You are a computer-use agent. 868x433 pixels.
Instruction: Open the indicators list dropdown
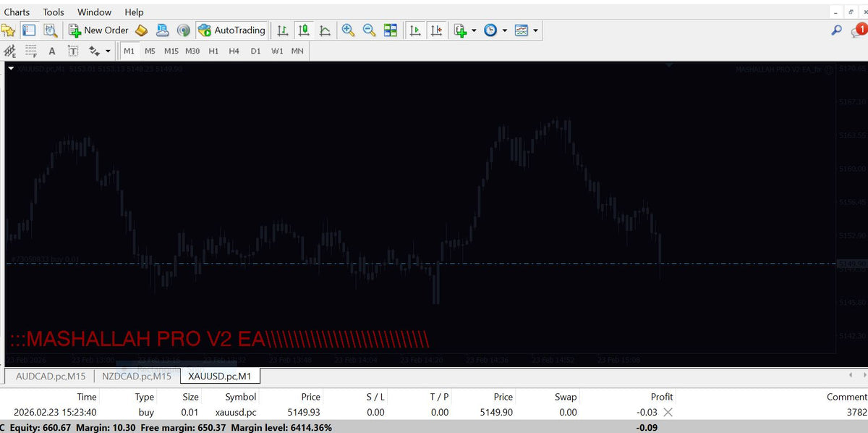[473, 30]
